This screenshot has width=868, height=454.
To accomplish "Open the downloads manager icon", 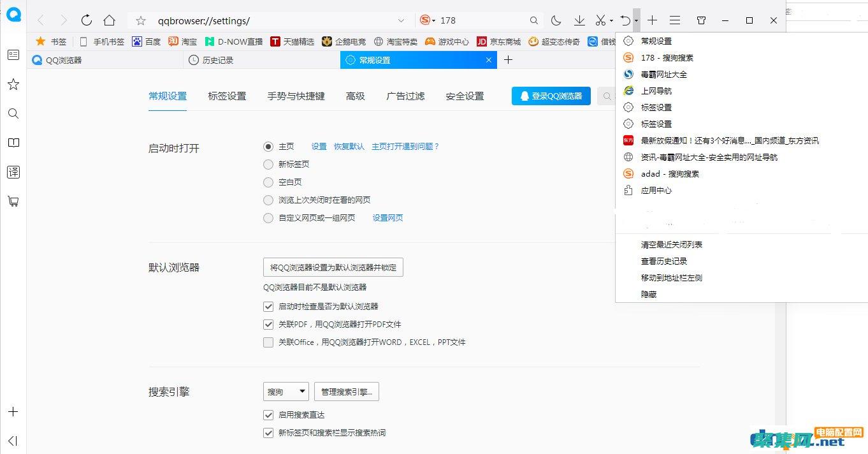I will coord(579,20).
